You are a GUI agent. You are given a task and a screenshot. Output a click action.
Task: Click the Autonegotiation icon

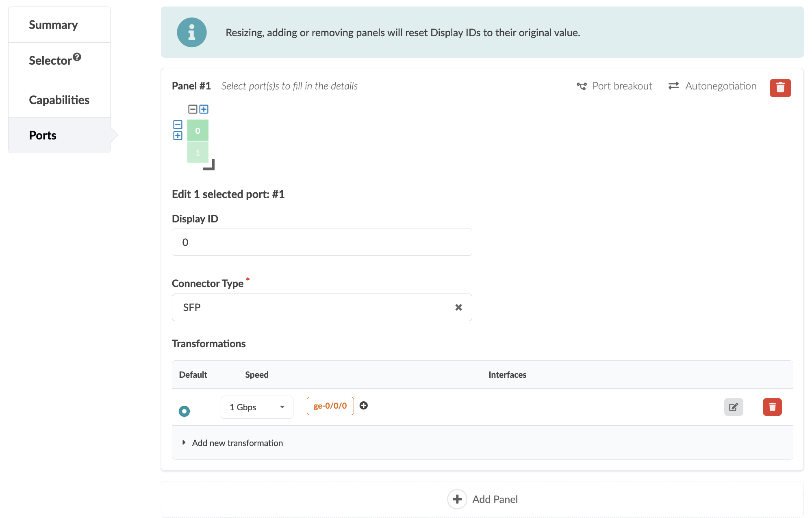click(x=674, y=86)
